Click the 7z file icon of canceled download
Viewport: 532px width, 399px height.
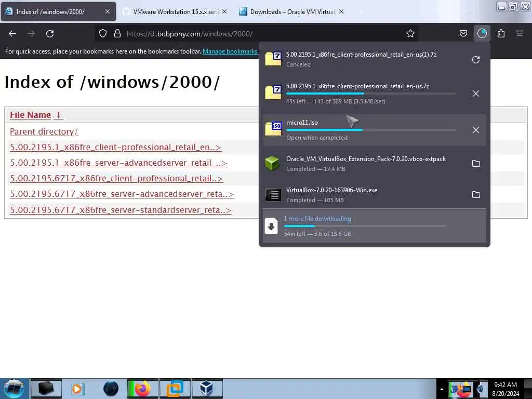point(273,59)
